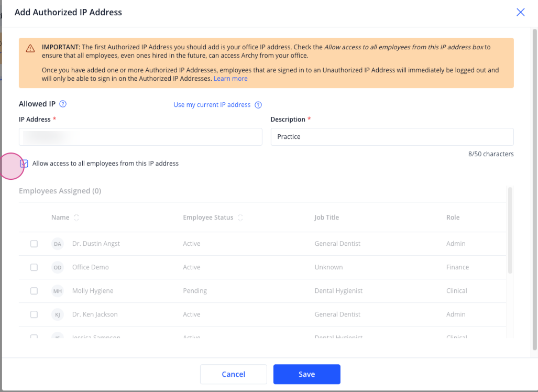This screenshot has height=392, width=538.
Task: Focus the IP Address input field
Action: click(140, 137)
